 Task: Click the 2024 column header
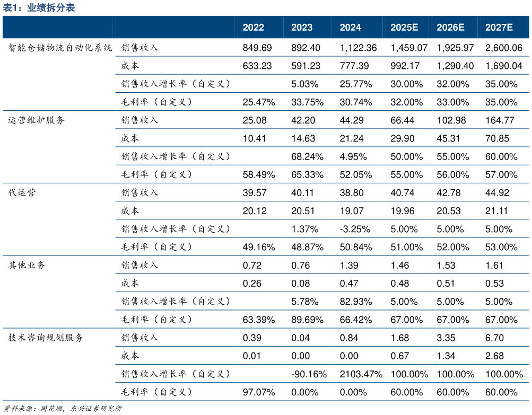[x=350, y=28]
